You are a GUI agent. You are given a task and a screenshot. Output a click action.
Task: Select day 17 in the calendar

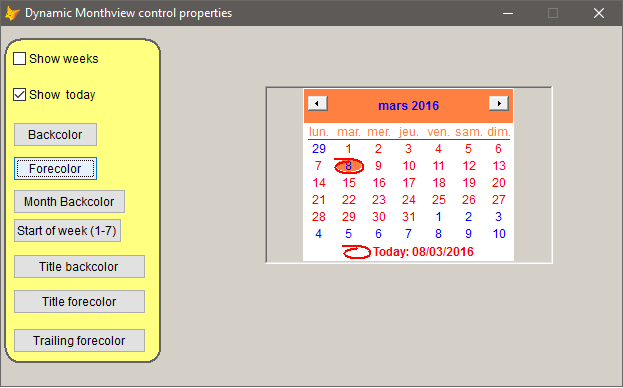(409, 183)
